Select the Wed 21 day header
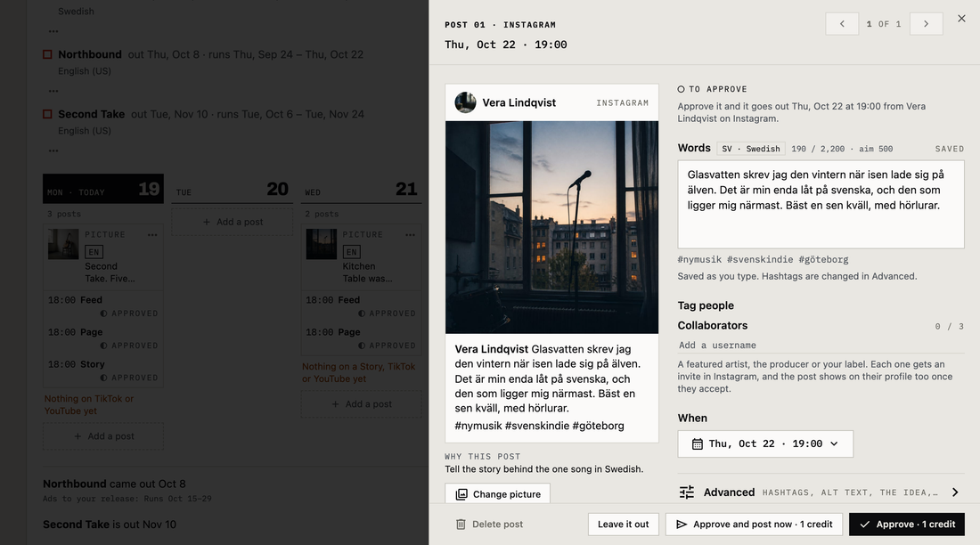This screenshot has width=980, height=545. [361, 189]
